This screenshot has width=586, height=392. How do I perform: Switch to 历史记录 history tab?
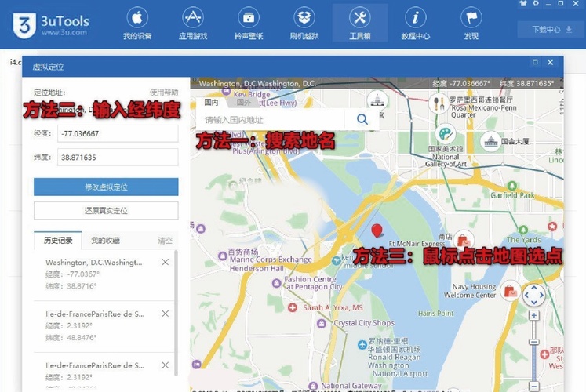coord(58,240)
